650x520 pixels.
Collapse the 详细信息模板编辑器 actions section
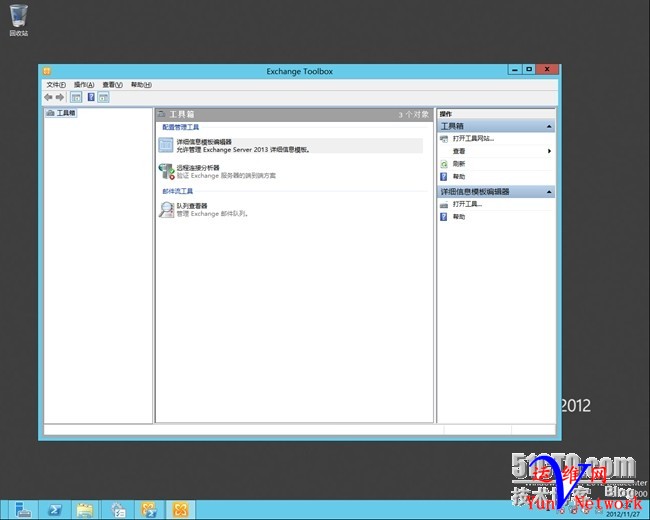pyautogui.click(x=549, y=192)
